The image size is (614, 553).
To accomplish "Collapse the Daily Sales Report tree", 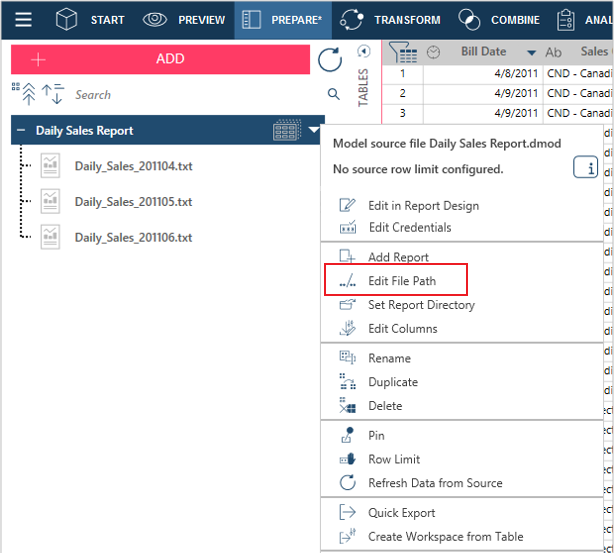I will click(x=21, y=131).
